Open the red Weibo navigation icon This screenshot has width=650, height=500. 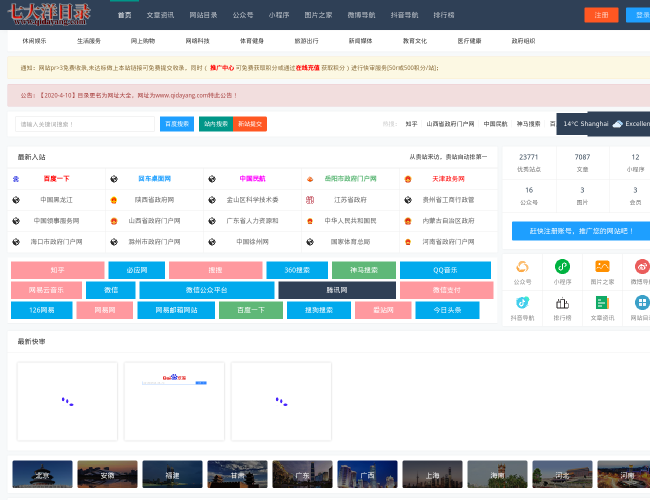coord(642,266)
